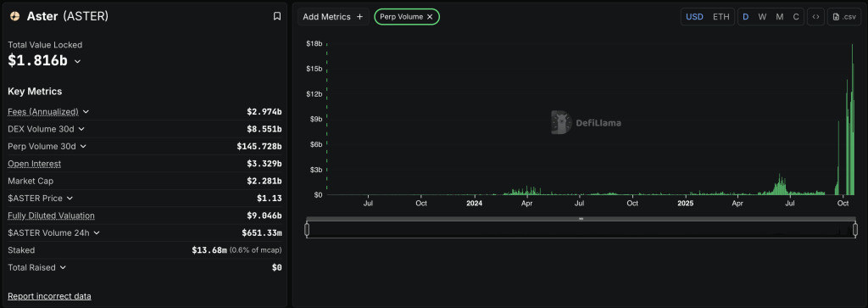Viewport: 868px width, 308px height.
Task: Click the tall October volume spike
Action: [851, 119]
